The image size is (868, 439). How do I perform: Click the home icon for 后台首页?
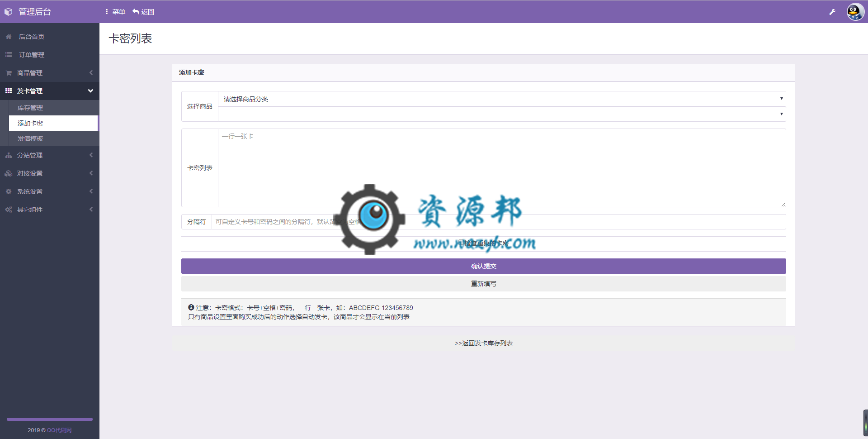click(9, 37)
